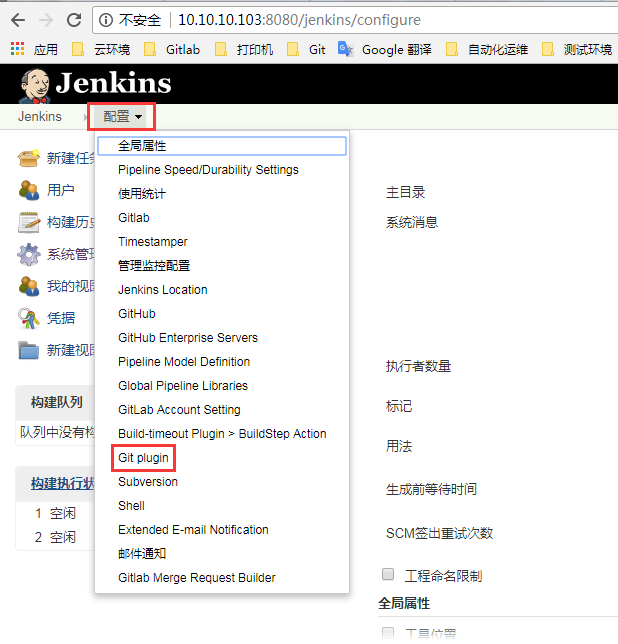Click the 用户 people icon in sidebar
Viewport: 618px width, 644px height.
(x=29, y=190)
